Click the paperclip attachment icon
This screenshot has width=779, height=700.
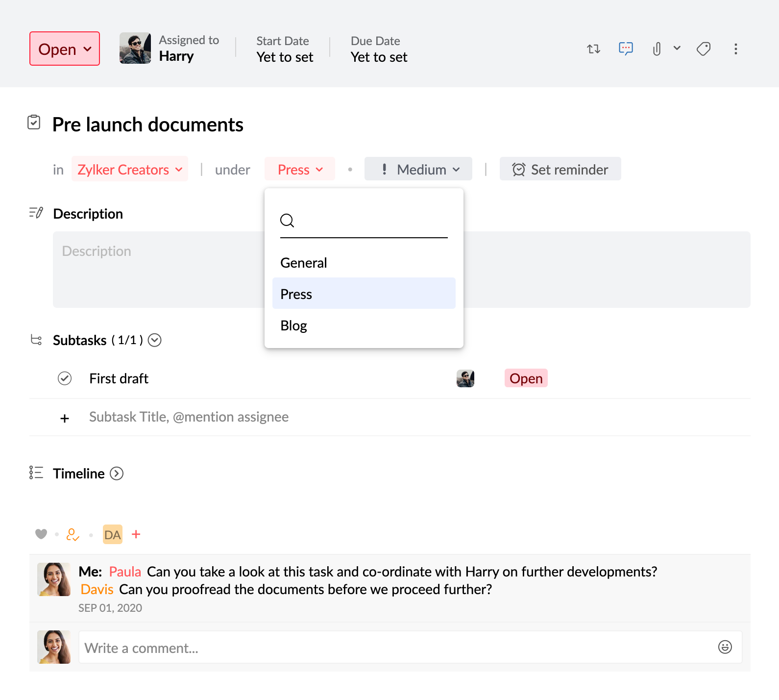[657, 49]
